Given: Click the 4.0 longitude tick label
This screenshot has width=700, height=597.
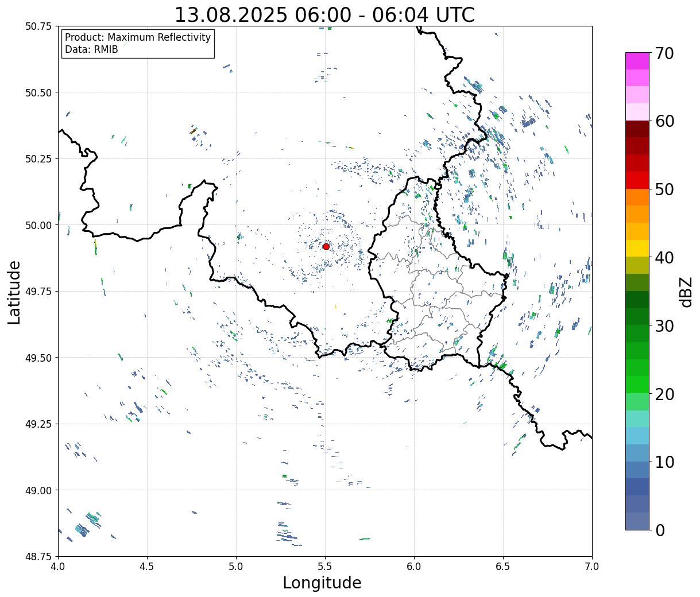Looking at the screenshot, I should [58, 567].
